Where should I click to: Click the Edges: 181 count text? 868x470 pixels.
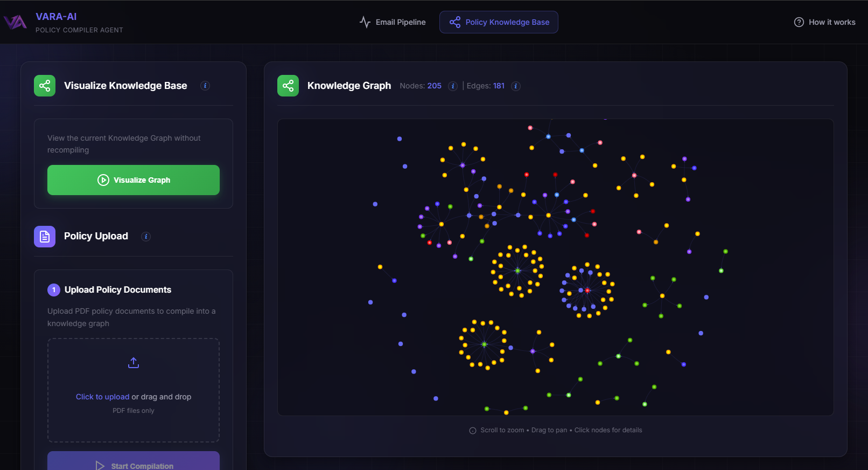[486, 86]
